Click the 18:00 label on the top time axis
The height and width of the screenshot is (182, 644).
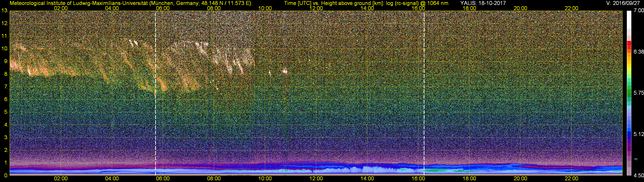tap(469, 8)
